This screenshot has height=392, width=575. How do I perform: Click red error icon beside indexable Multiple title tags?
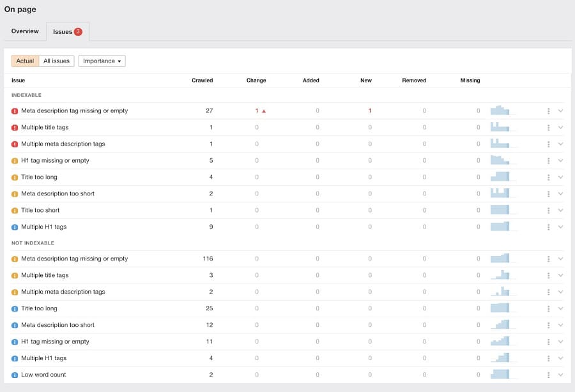coord(15,128)
